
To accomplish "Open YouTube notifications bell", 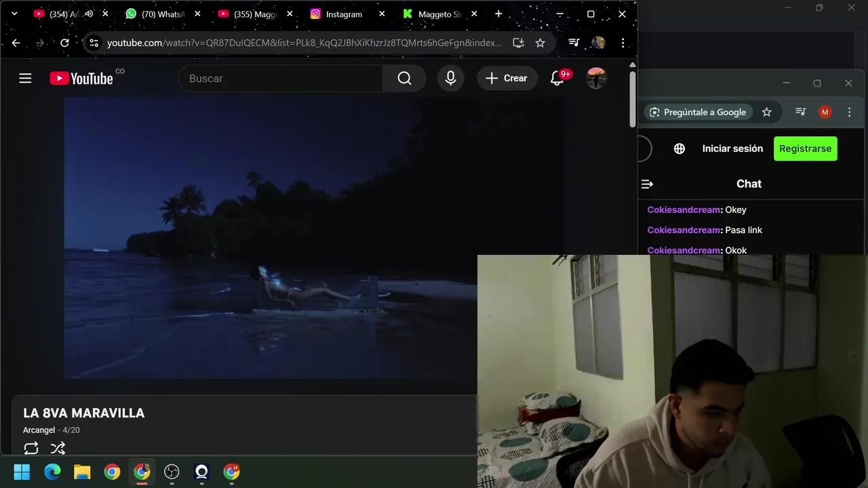I will [x=557, y=79].
